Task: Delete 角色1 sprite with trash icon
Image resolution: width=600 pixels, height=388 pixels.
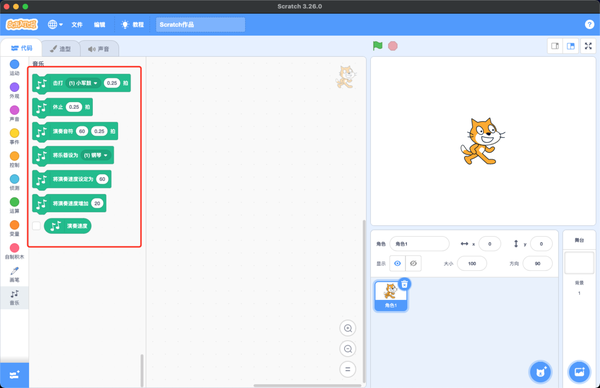Action: pyautogui.click(x=404, y=284)
